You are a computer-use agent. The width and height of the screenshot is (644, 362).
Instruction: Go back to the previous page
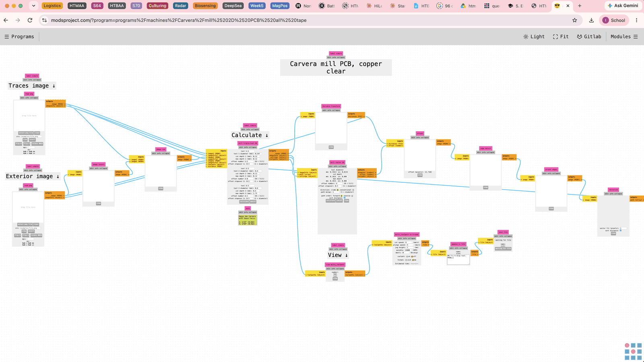pos(6,20)
